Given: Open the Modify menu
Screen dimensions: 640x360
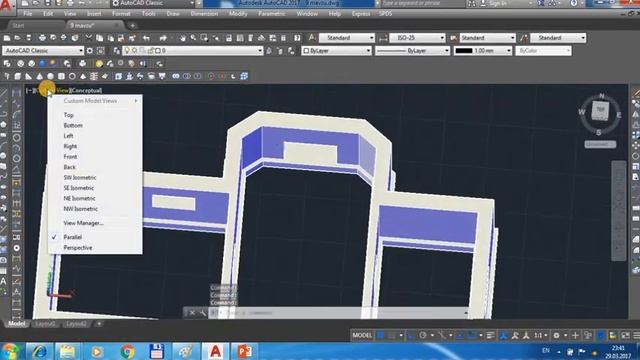Looking at the screenshot, I should point(238,13).
